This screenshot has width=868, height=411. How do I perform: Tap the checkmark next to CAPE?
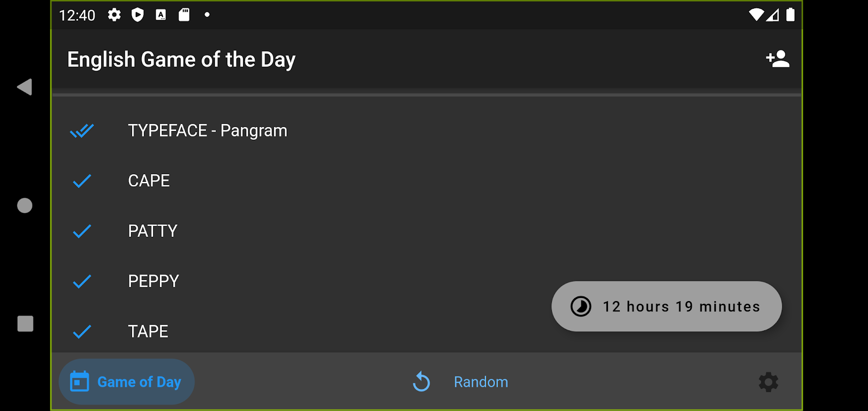click(x=82, y=181)
